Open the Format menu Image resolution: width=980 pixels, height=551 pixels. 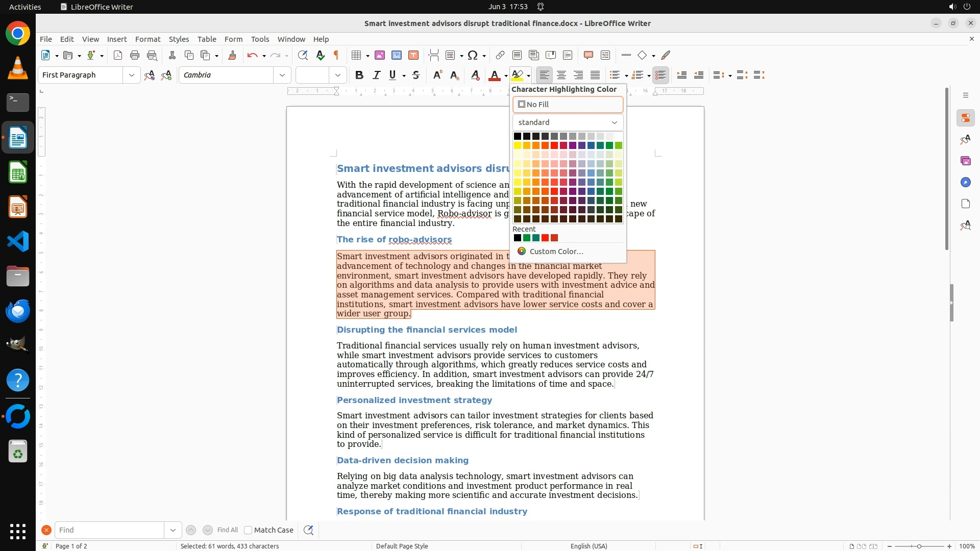coord(148,39)
